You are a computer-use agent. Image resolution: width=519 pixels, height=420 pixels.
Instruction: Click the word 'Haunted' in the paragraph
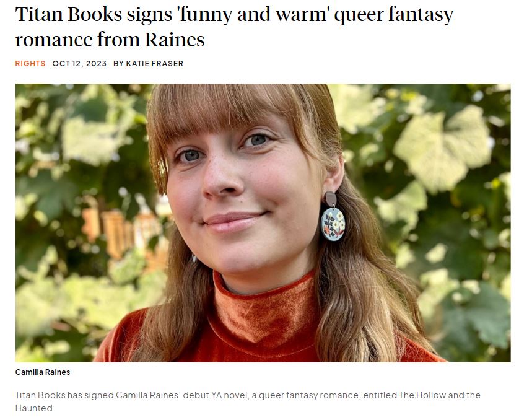pyautogui.click(x=34, y=408)
